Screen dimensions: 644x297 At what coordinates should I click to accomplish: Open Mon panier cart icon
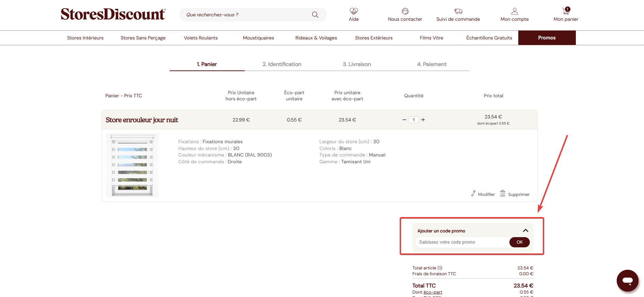566,11
